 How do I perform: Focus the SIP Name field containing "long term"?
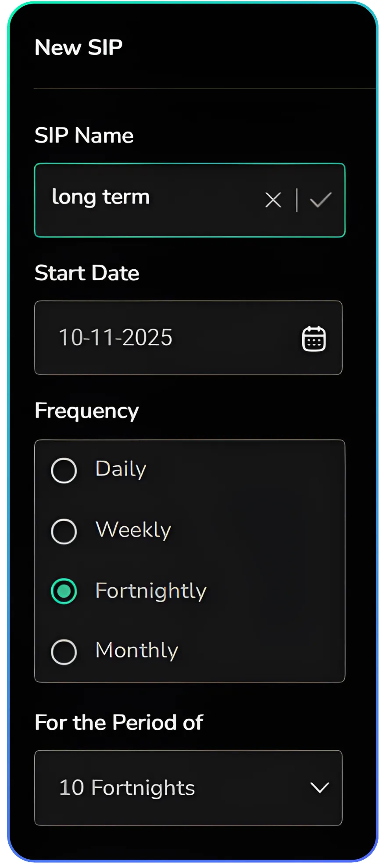coord(149,200)
